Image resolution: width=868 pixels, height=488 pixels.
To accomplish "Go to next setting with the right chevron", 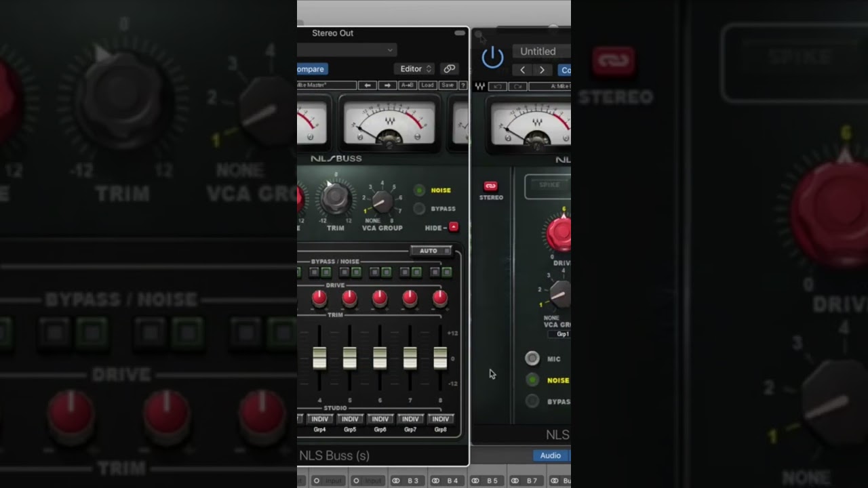I will click(541, 70).
